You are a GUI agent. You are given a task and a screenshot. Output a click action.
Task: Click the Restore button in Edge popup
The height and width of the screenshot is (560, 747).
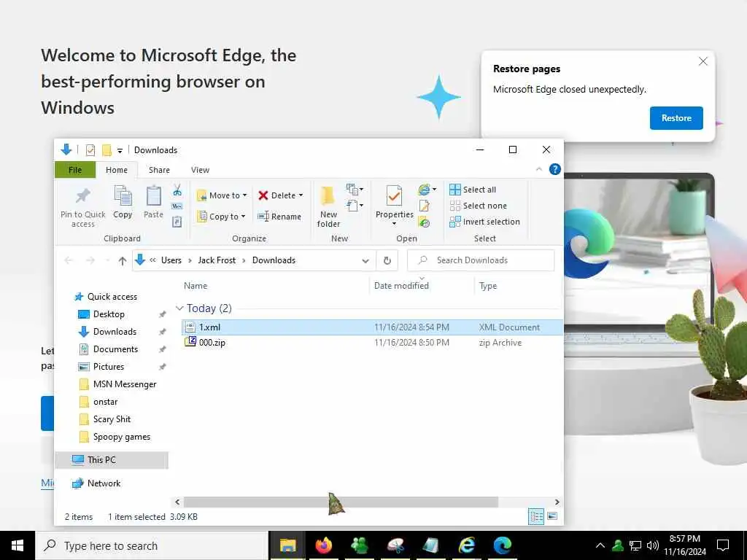(x=676, y=118)
